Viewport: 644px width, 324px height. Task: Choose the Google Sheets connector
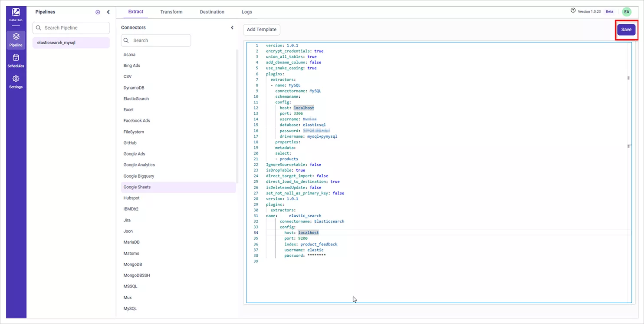tap(178, 187)
